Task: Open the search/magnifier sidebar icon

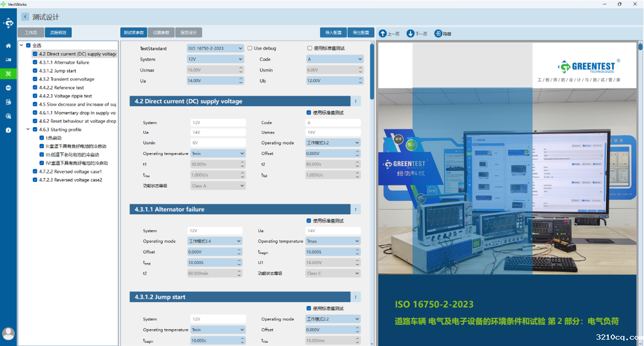Action: pos(8,116)
